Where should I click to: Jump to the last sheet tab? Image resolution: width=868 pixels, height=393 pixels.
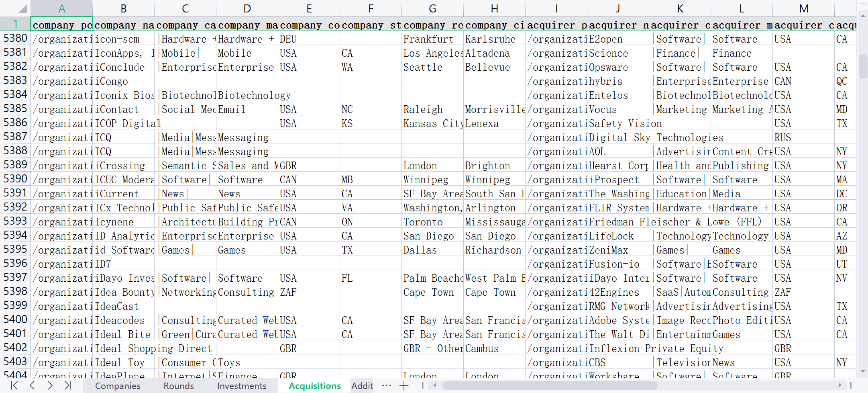click(x=67, y=386)
